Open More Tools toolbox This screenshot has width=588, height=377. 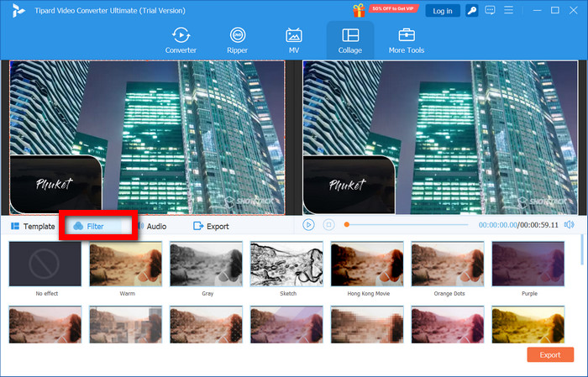click(x=406, y=40)
